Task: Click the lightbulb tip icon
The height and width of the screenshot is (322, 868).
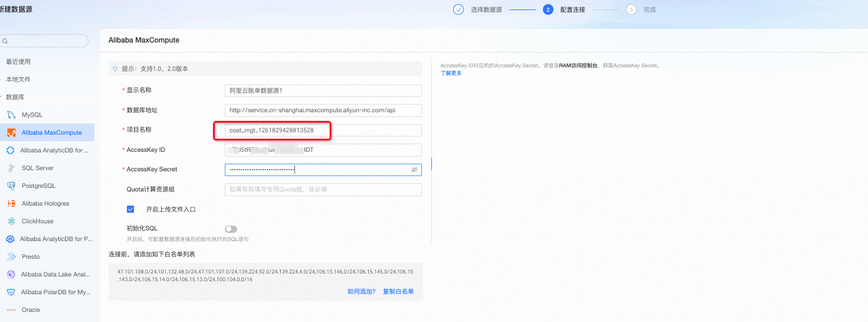Action: (x=115, y=69)
